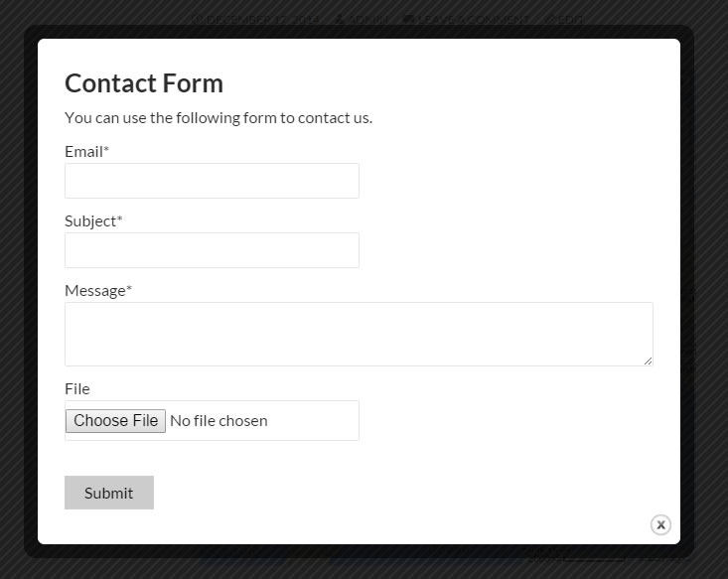This screenshot has width=728, height=579.
Task: Click the Message box resize handle
Action: (x=648, y=361)
